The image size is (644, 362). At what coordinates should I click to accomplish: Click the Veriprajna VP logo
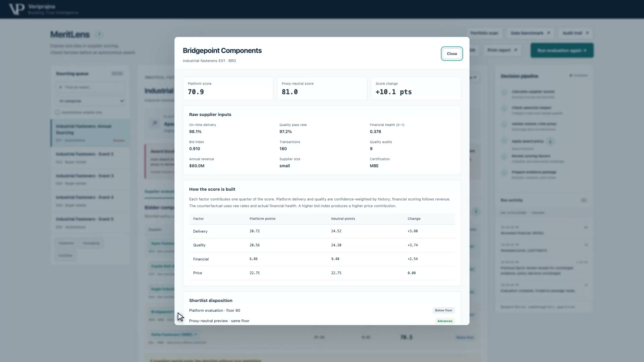tap(17, 9)
